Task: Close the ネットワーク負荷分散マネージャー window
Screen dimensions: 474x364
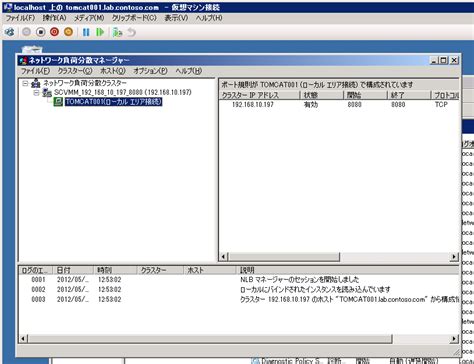Action: [x=454, y=60]
